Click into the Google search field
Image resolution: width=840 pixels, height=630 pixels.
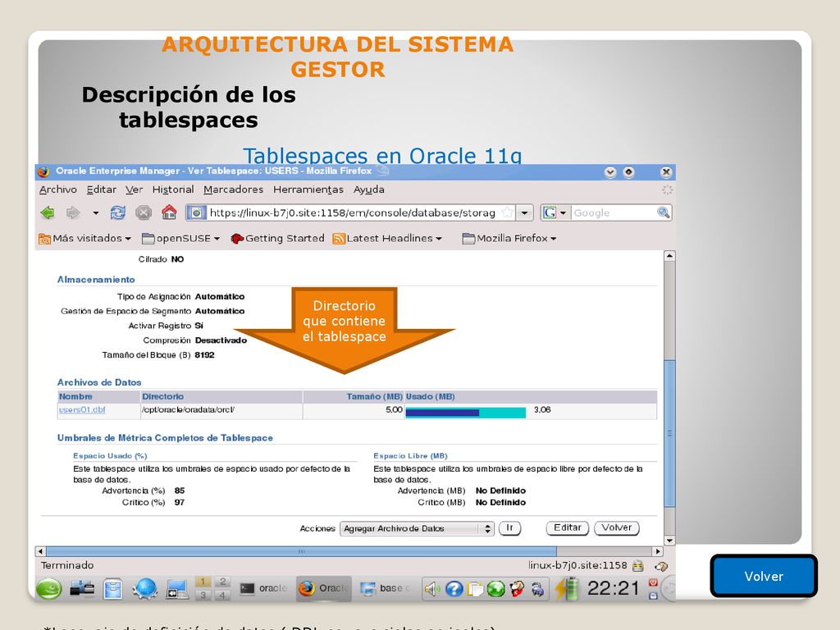tap(614, 212)
